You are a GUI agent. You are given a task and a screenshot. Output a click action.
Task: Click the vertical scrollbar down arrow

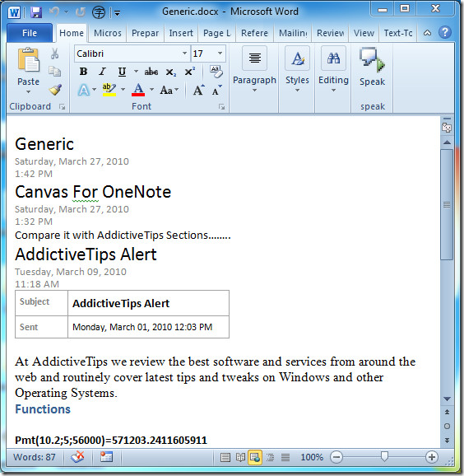(x=447, y=399)
